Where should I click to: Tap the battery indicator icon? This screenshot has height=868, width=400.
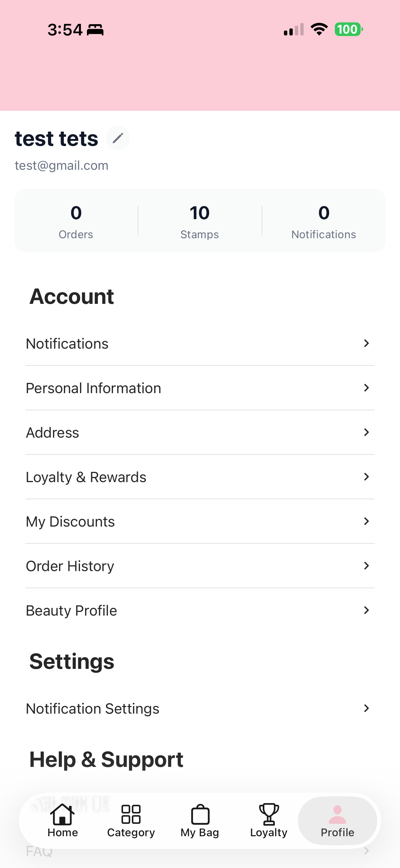point(348,29)
